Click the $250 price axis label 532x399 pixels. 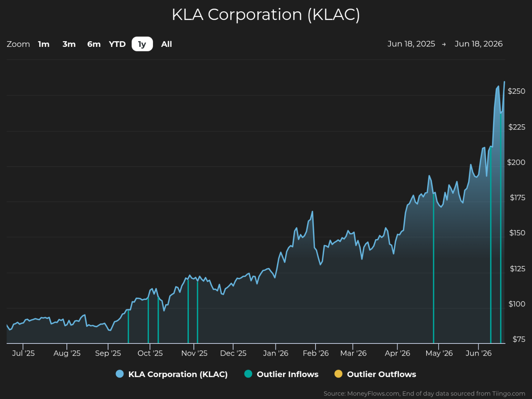[517, 91]
